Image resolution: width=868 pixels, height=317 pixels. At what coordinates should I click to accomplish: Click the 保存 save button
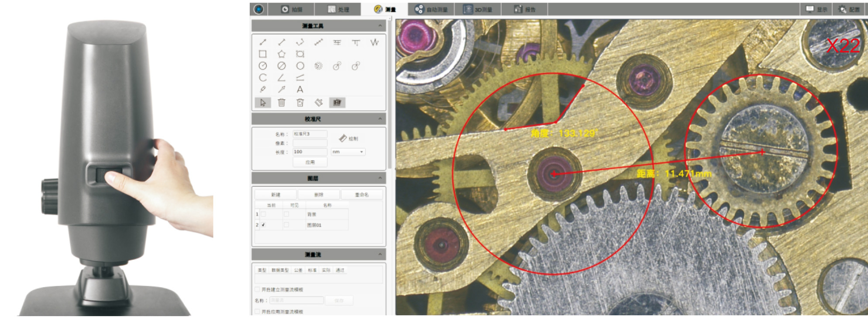point(339,300)
